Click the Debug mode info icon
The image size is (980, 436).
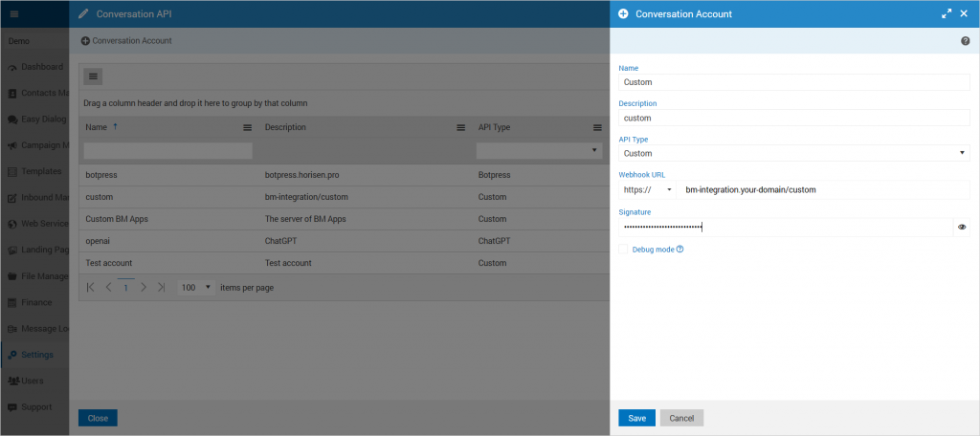pyautogui.click(x=680, y=250)
